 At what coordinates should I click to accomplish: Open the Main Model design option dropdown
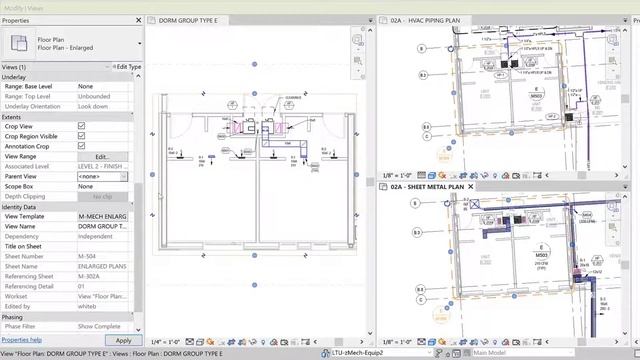[571, 353]
